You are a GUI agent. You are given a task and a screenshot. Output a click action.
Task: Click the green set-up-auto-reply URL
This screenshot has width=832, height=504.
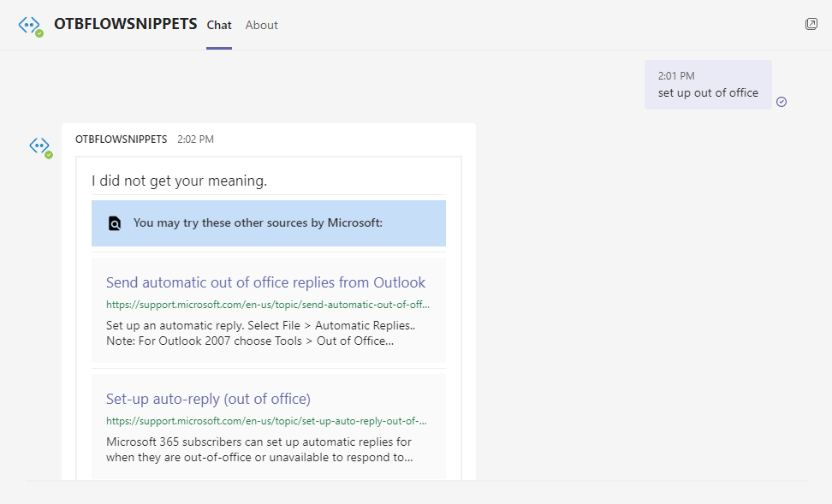tap(266, 420)
